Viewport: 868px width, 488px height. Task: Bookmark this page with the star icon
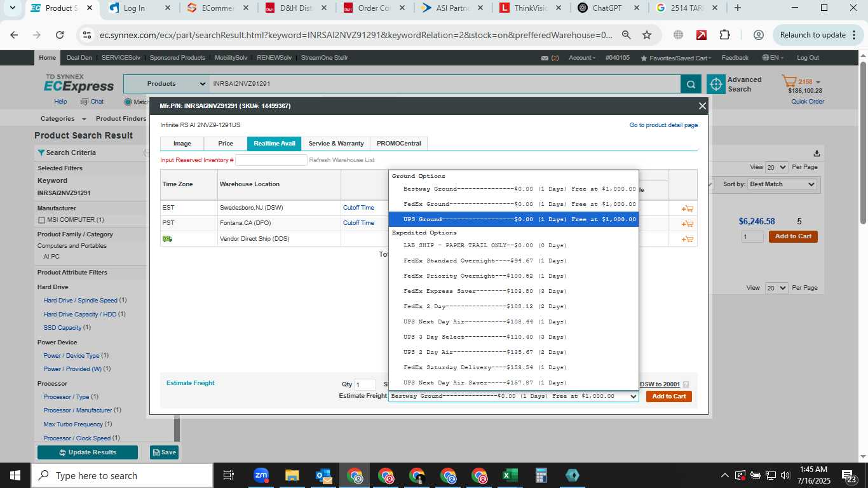(647, 35)
